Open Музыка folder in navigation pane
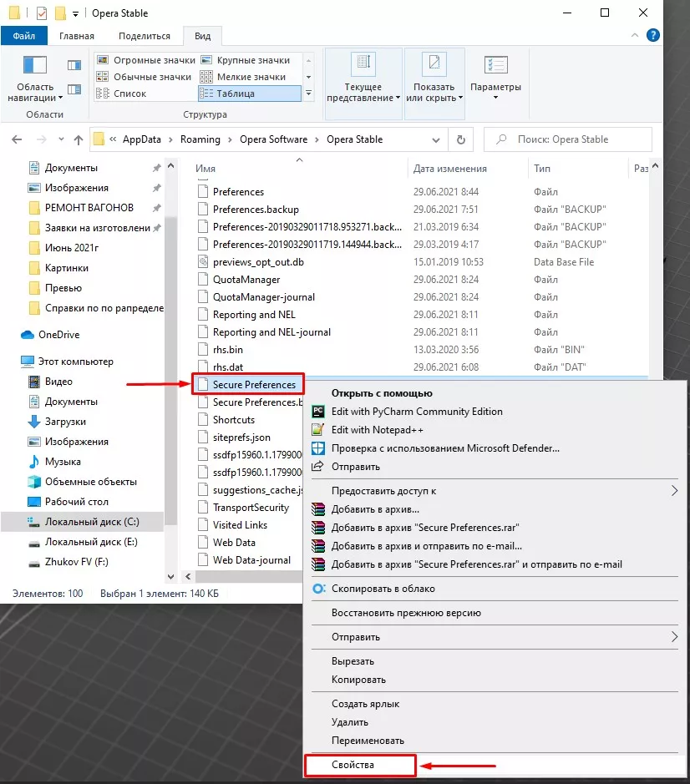Screen dimensions: 690x784 click(x=63, y=462)
